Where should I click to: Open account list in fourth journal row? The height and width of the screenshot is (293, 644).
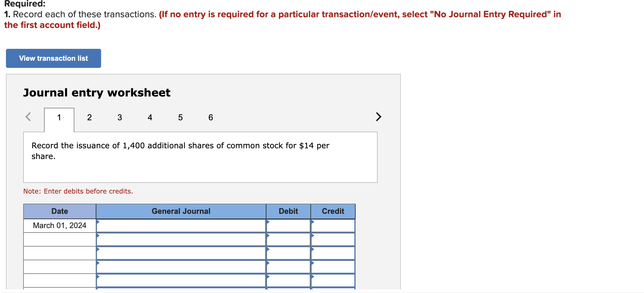tap(181, 266)
